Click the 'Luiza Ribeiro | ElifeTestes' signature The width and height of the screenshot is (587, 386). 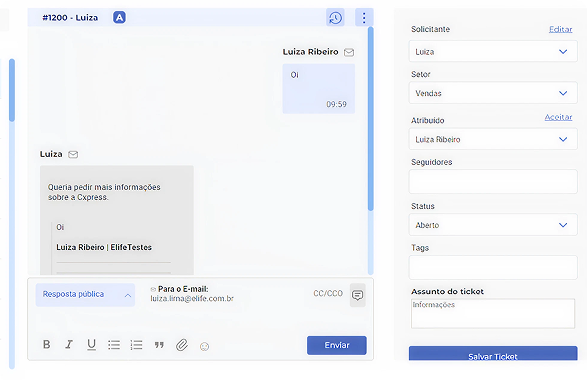(x=104, y=247)
